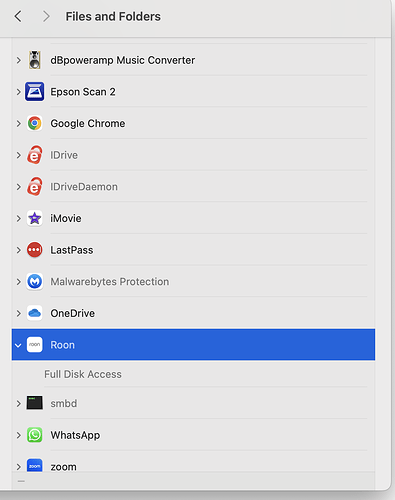Select the smbd terminal icon
Viewport: 395px width, 500px height.
34,403
